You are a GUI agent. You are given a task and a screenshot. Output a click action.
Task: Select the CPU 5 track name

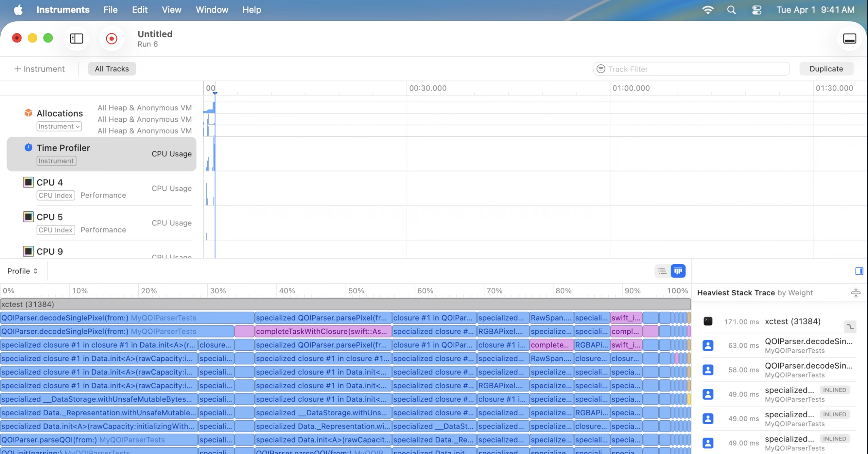click(50, 217)
